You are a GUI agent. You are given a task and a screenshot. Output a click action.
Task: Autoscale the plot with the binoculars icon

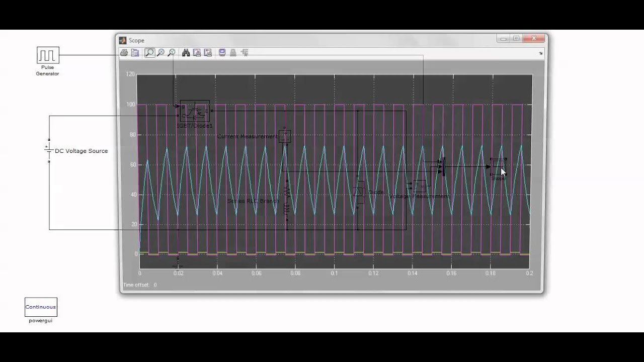186,52
